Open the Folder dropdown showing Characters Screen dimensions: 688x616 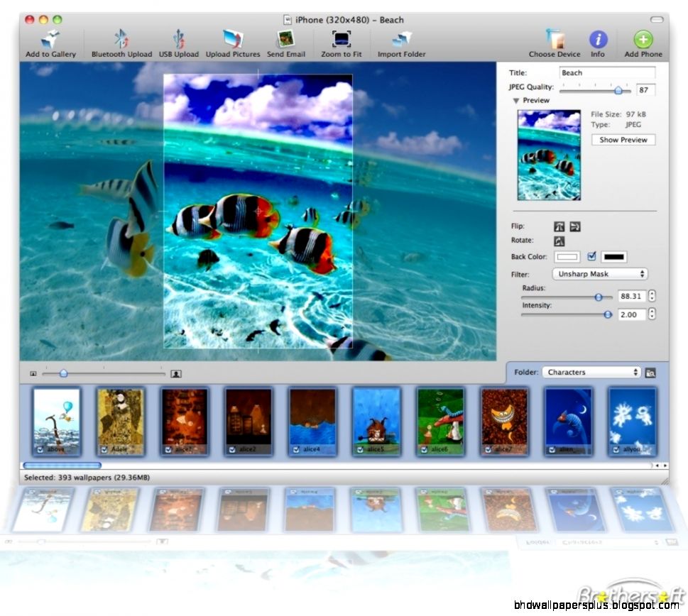pyautogui.click(x=591, y=373)
